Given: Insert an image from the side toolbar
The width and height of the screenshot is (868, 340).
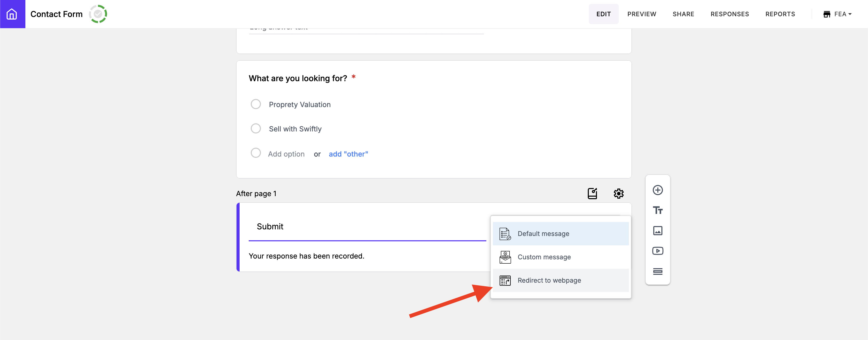Looking at the screenshot, I should [657, 231].
